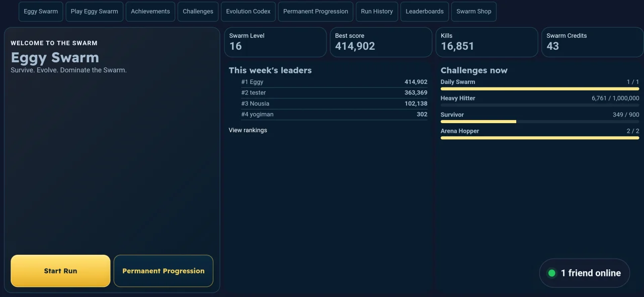The height and width of the screenshot is (297, 644).
Task: Click the Survive. Evolve. Dominate the Swarm. tagline
Action: pyautogui.click(x=68, y=70)
